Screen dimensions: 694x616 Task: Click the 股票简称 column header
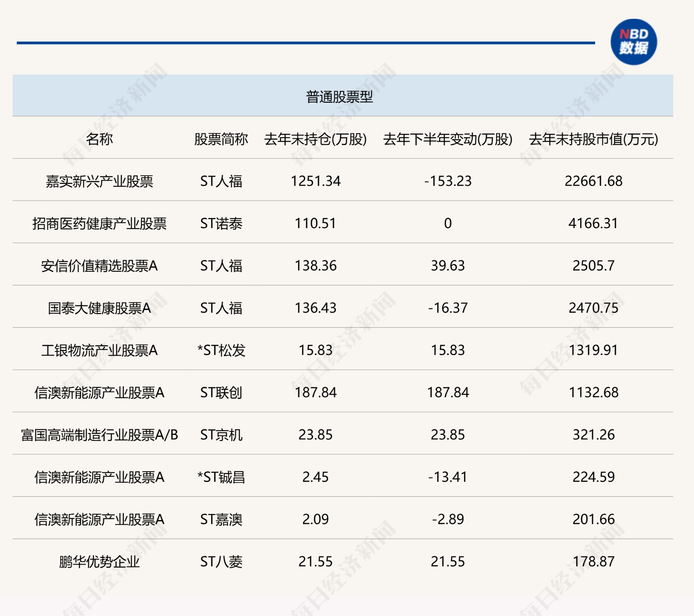click(221, 139)
